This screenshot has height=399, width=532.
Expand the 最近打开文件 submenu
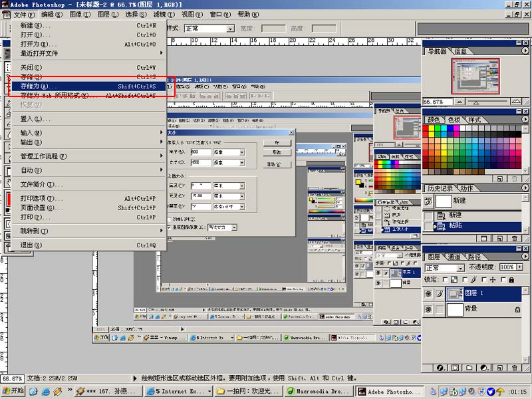click(89, 53)
